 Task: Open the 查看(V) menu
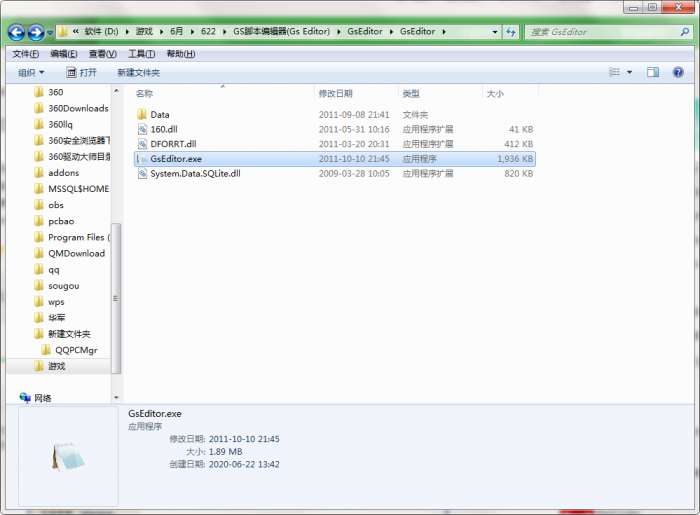[103, 54]
